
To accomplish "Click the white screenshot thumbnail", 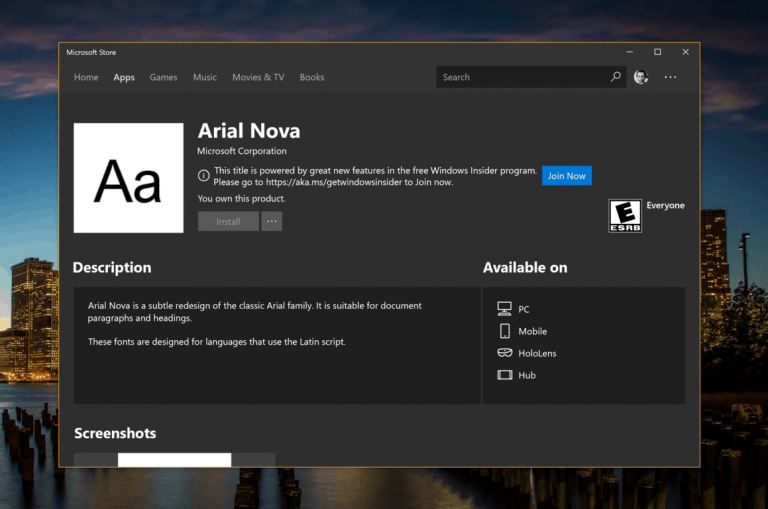I will click(174, 460).
